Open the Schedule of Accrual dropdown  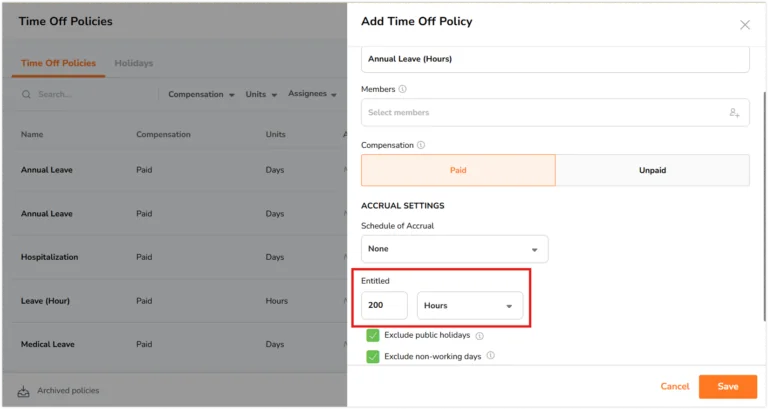(x=455, y=249)
